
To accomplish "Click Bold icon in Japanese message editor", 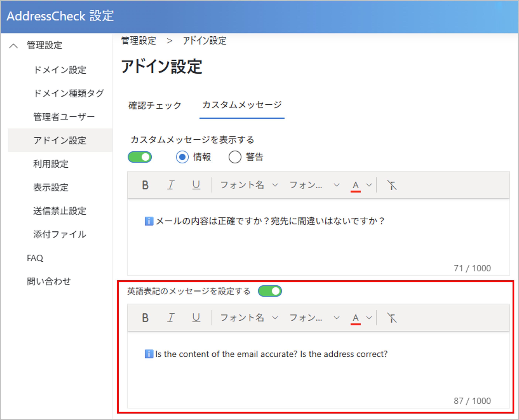I will point(145,185).
